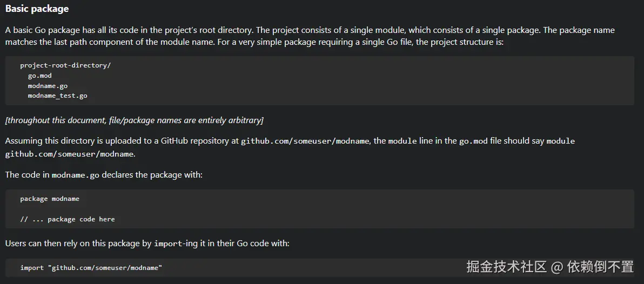This screenshot has height=284, width=644.
Task: Click the "Basic package" heading
Action: tap(37, 9)
